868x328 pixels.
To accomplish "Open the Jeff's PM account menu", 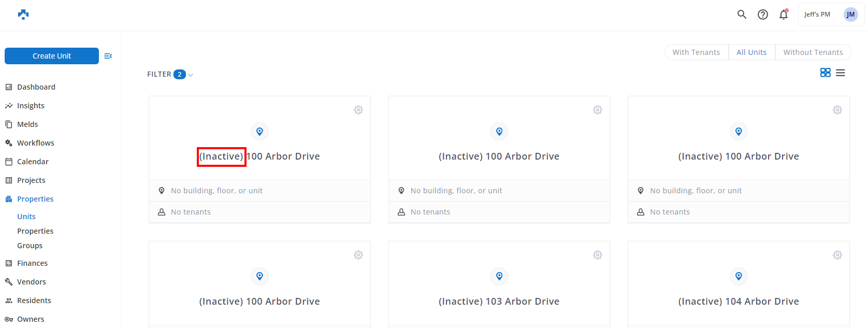I will [831, 15].
